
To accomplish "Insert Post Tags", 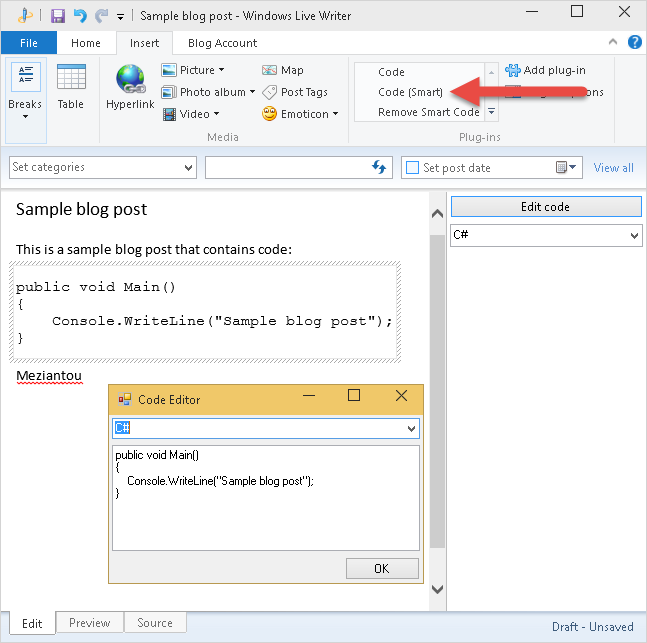I will 295,92.
